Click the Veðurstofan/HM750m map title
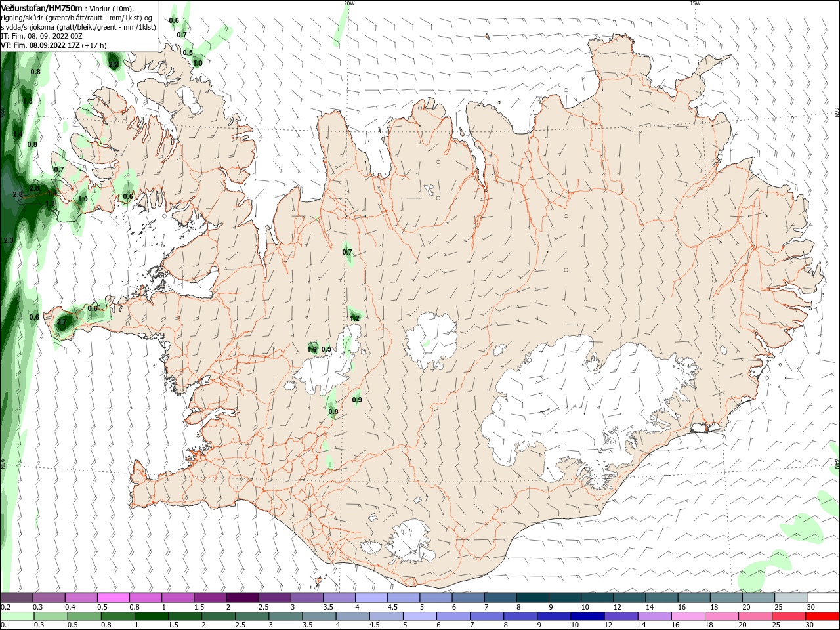This screenshot has height=630, width=840. (41, 7)
